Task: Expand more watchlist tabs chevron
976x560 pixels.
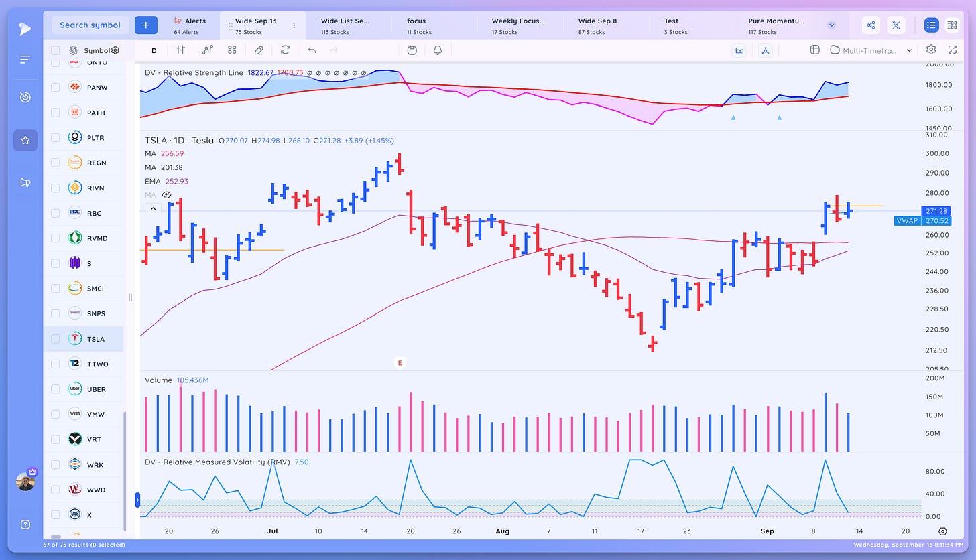Action: coord(832,25)
